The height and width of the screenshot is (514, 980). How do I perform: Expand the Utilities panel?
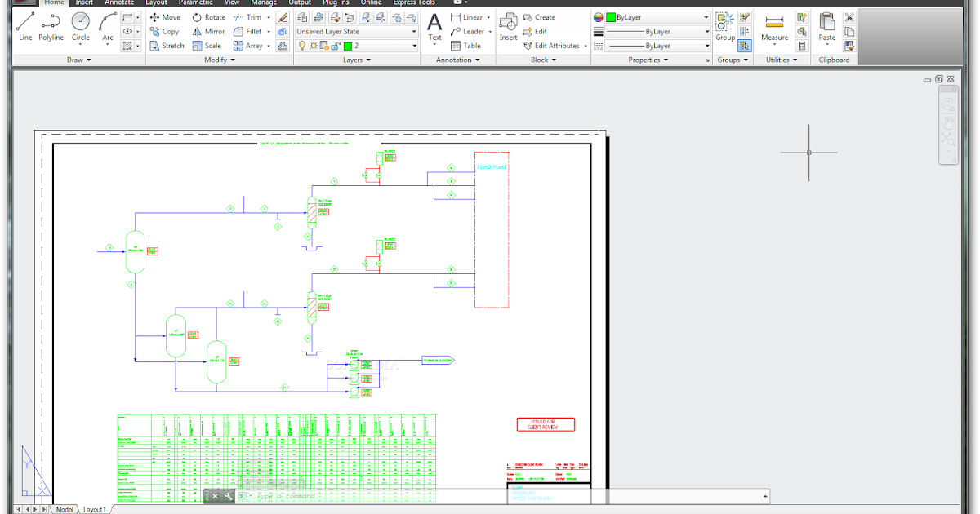782,60
